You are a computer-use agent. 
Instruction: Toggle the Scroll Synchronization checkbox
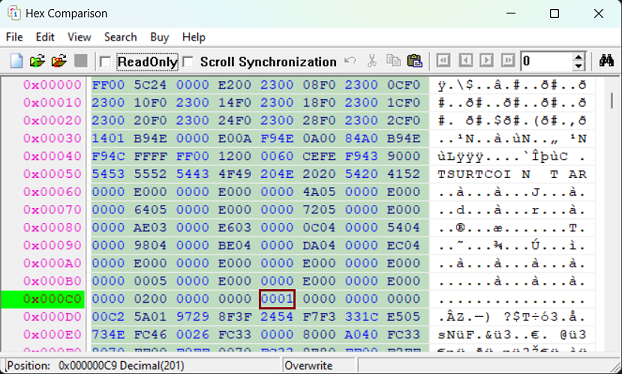click(188, 62)
